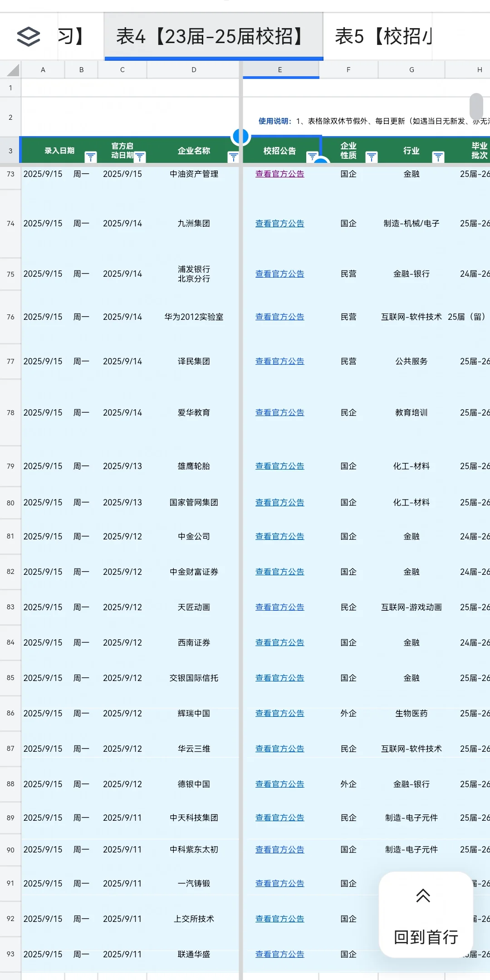Open 查看官方公告 link for 中油资产管理
The image size is (490, 980).
(280, 174)
